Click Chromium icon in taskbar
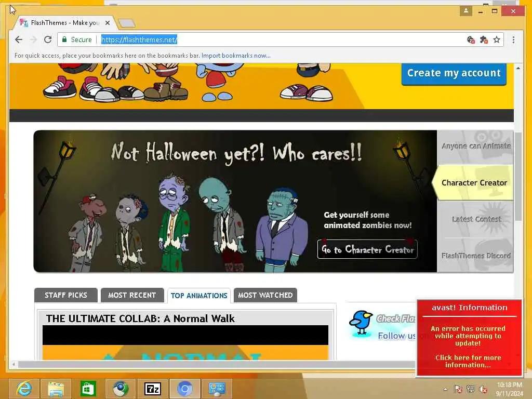Screen dimensions: 532x399 (x=185, y=389)
